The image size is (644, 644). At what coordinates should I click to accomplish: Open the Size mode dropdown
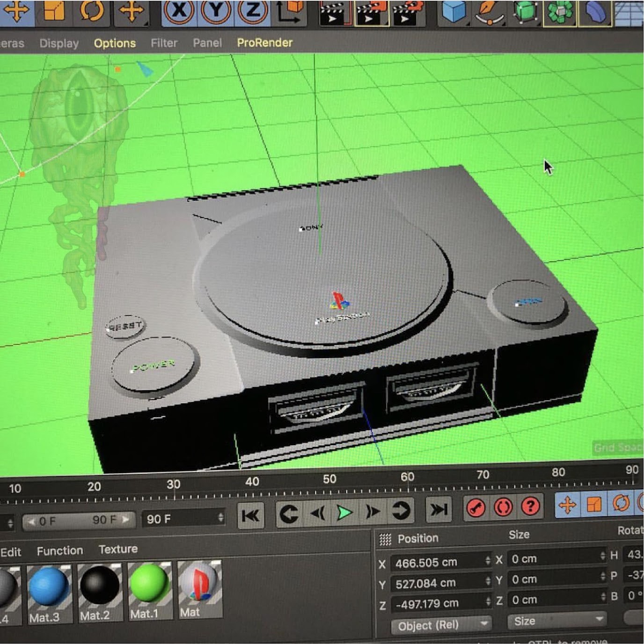[x=557, y=621]
